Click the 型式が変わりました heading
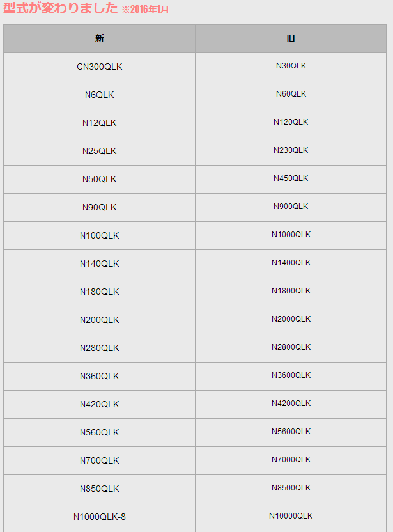 (x=61, y=8)
